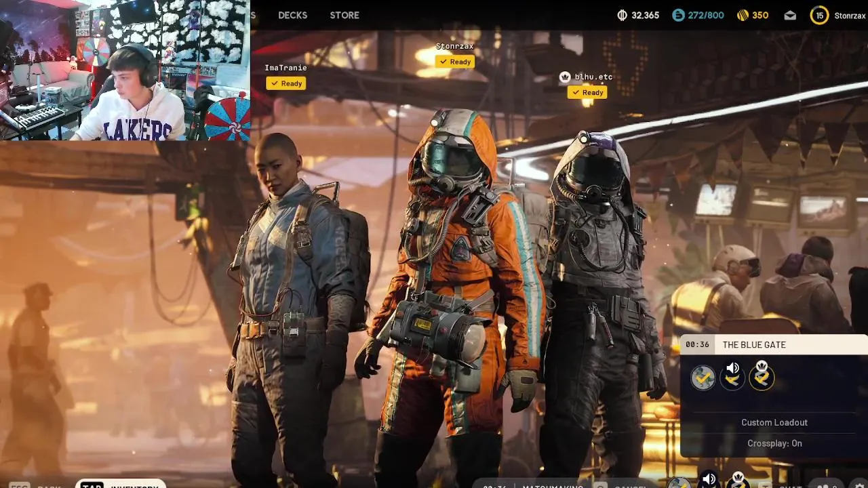Click the 32,365 balance value

645,15
